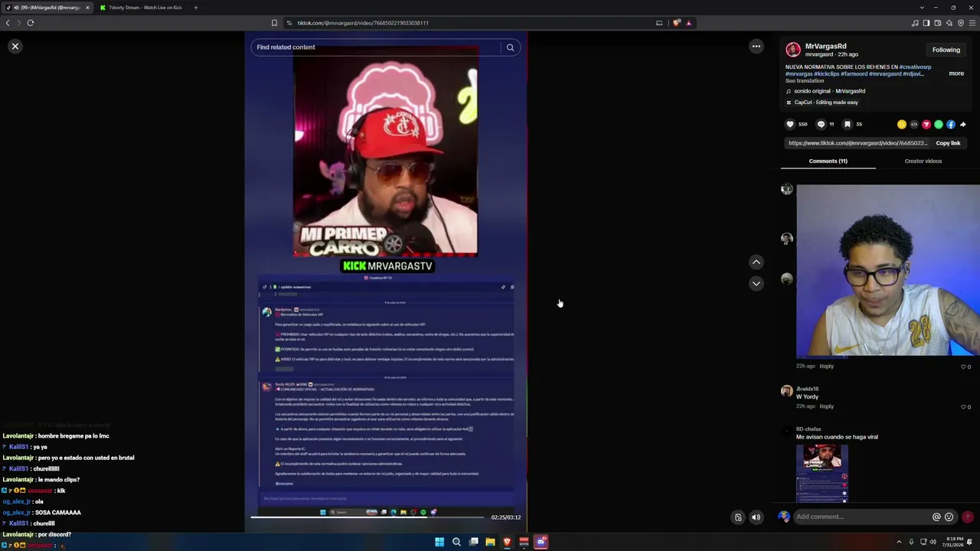Share the video to WhatsApp
Image resolution: width=980 pixels, height=551 pixels.
939,124
